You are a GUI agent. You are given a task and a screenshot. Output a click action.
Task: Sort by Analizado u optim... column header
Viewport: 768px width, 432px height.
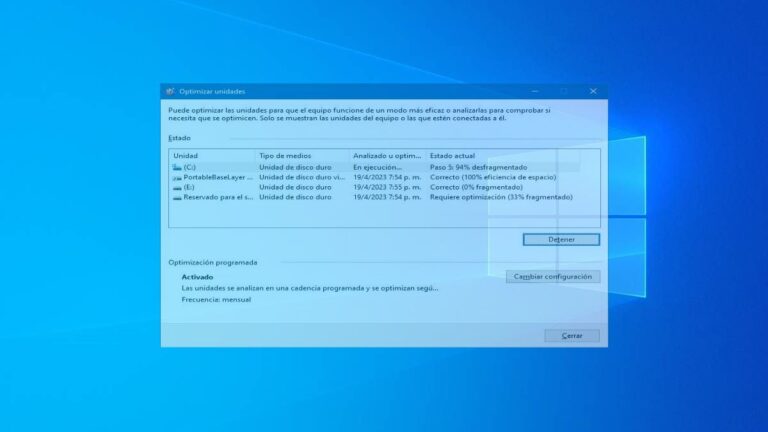pyautogui.click(x=387, y=156)
